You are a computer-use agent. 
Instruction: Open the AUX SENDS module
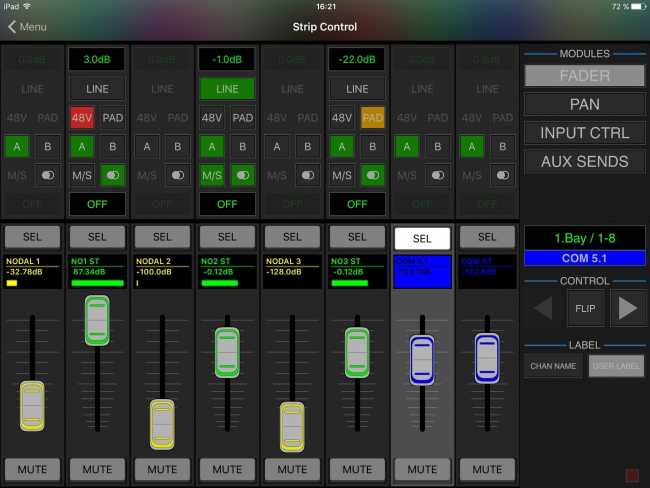pyautogui.click(x=585, y=161)
